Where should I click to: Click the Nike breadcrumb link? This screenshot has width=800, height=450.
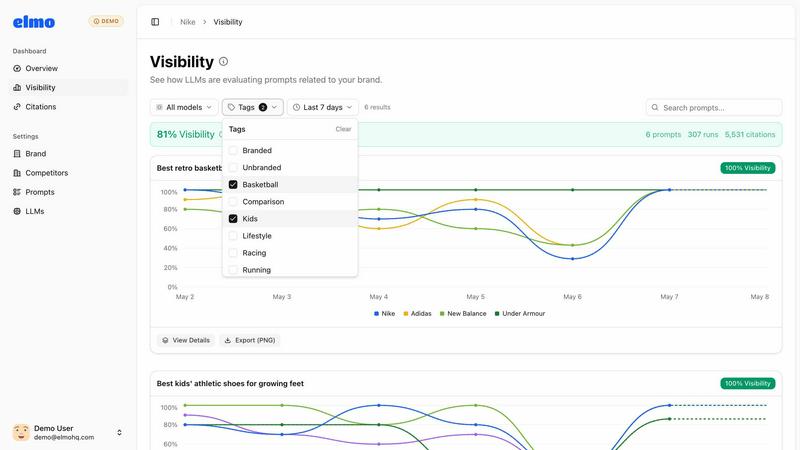[x=188, y=22]
